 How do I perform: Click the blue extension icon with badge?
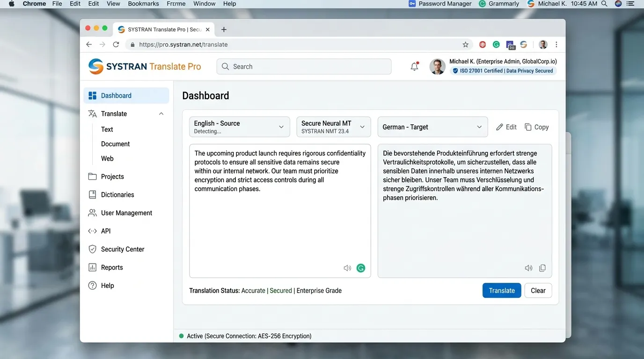coord(510,45)
